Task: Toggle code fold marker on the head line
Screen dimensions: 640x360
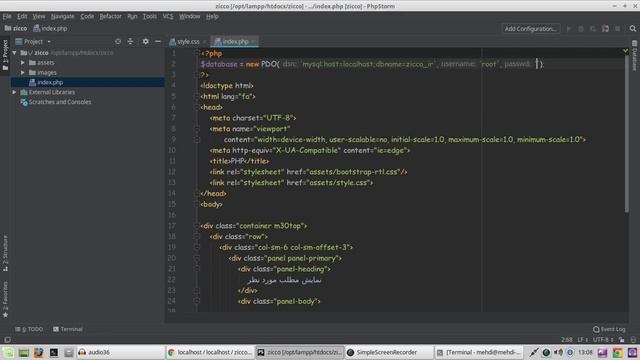Action: [196, 107]
